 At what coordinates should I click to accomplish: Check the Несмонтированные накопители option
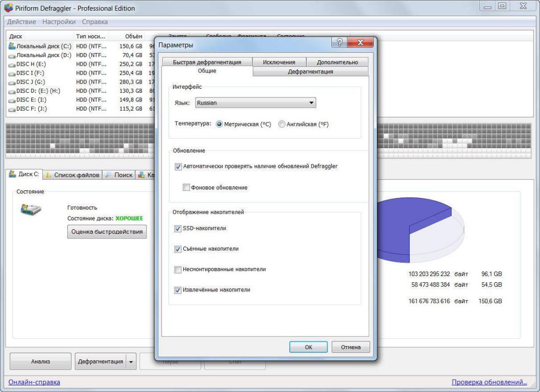pos(178,269)
